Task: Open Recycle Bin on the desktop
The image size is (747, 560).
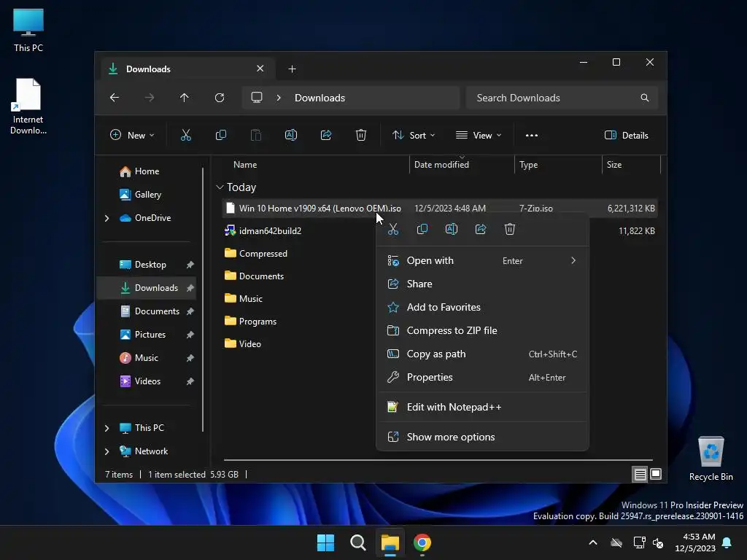Action: [x=711, y=459]
